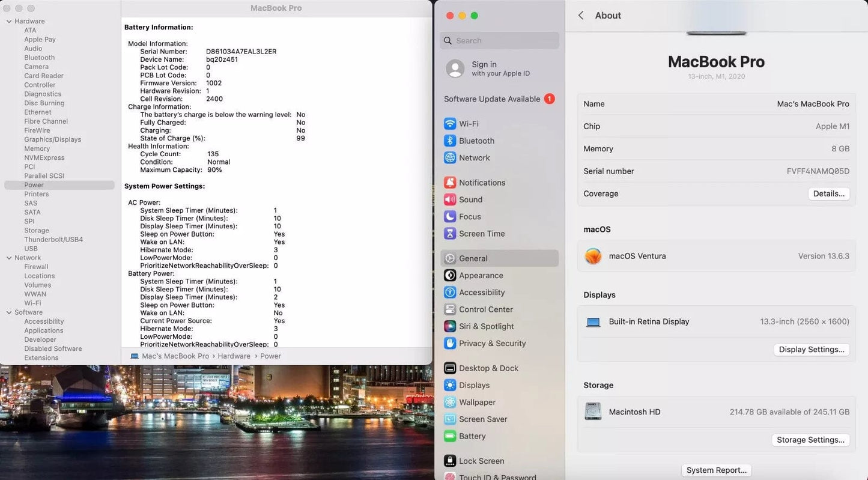Open the Lock Screen icon
Image resolution: width=868 pixels, height=480 pixels.
450,461
